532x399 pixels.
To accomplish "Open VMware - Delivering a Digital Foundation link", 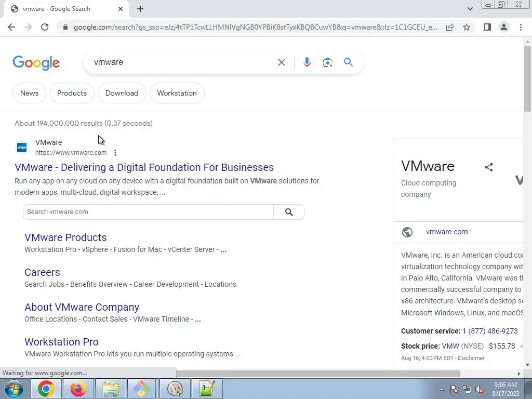I will (144, 167).
